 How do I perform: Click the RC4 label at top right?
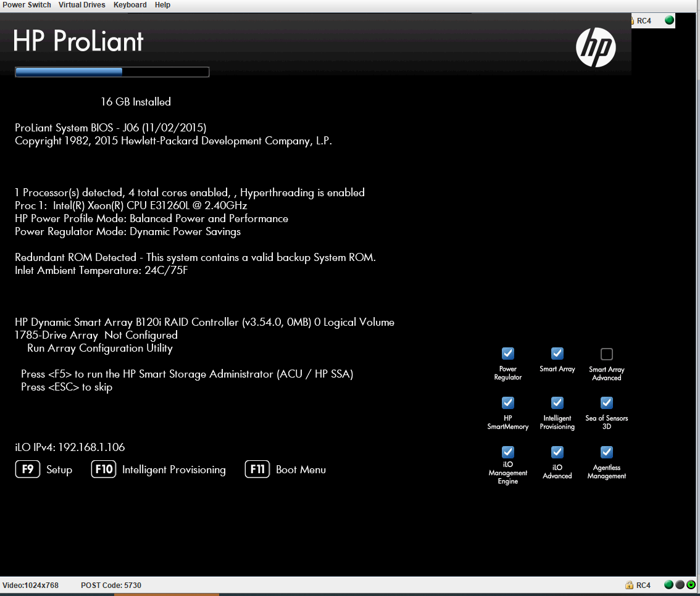pyautogui.click(x=644, y=20)
